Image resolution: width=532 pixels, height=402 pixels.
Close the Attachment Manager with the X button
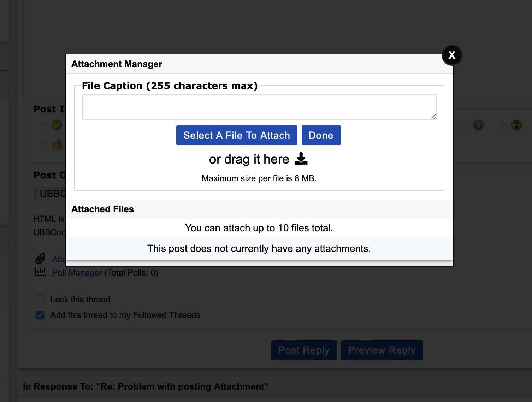pos(452,55)
